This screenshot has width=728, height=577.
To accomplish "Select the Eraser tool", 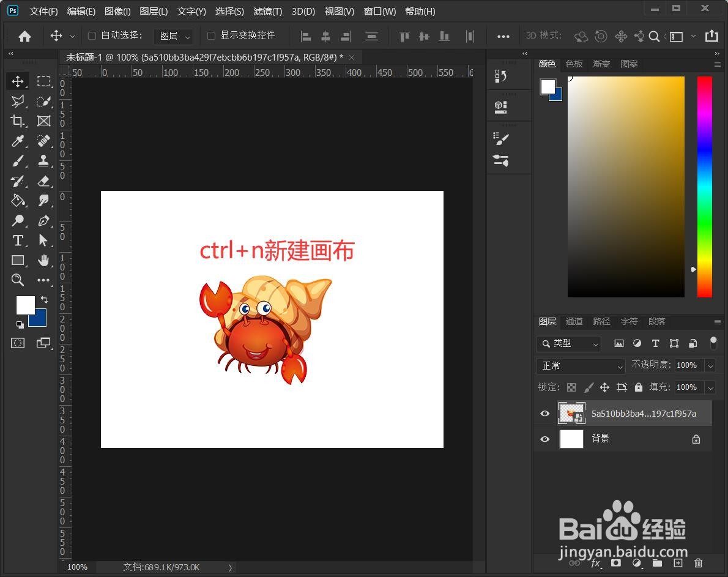I will (43, 181).
